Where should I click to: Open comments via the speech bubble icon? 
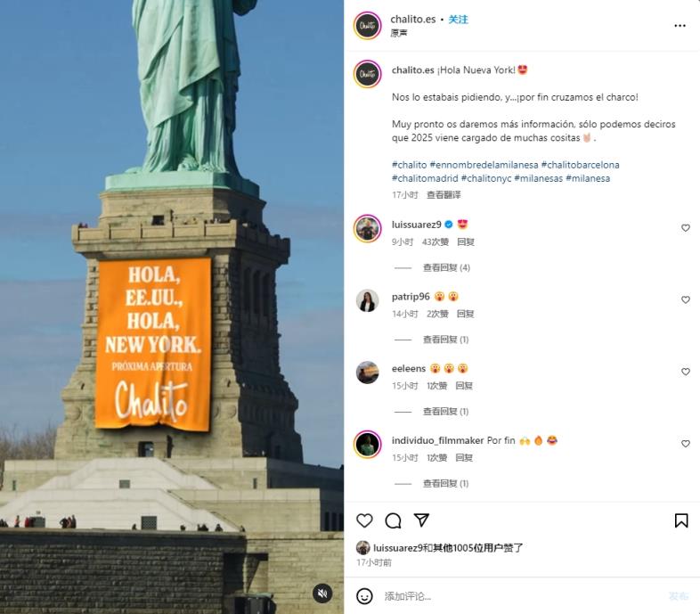pos(393,520)
